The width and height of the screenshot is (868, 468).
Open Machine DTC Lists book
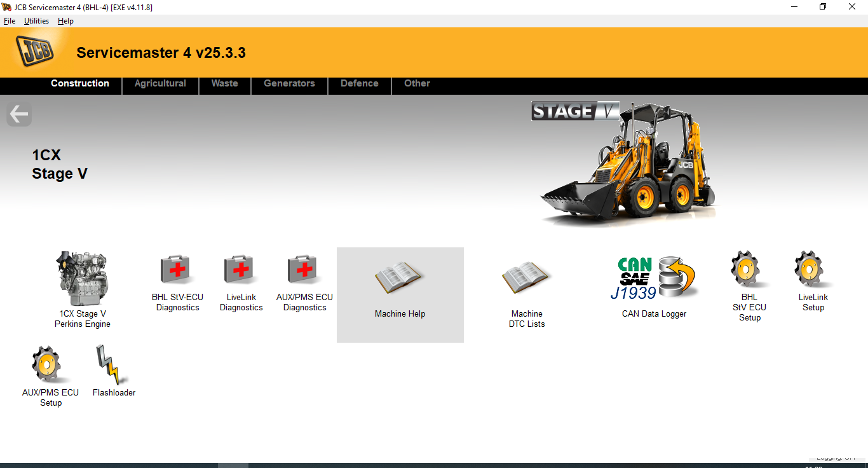[527, 279]
